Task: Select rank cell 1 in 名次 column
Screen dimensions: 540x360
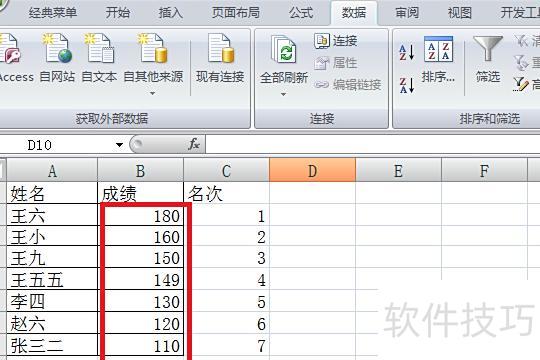Action: coord(226,215)
